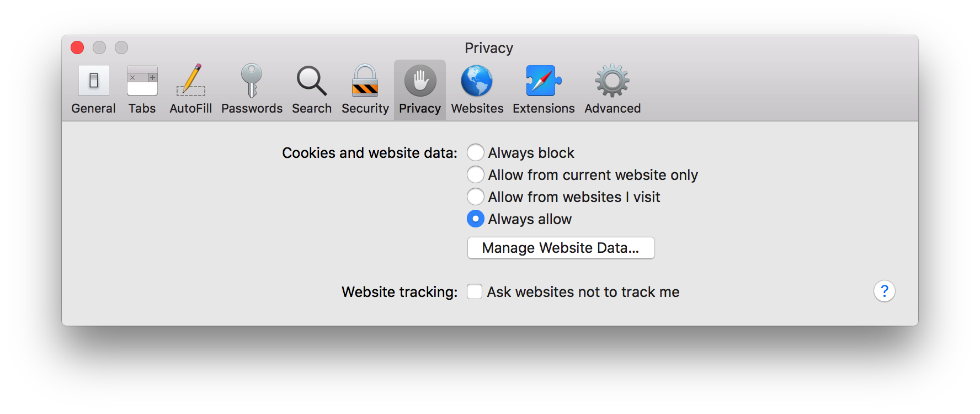Viewport: 980px width, 414px height.
Task: Enable Ask websites not to track me
Action: click(x=475, y=291)
